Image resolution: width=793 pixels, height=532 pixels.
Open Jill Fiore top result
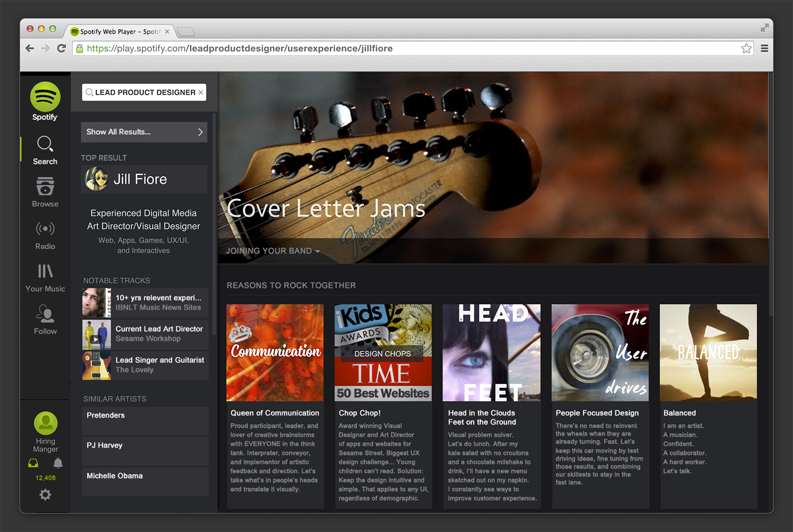click(144, 179)
